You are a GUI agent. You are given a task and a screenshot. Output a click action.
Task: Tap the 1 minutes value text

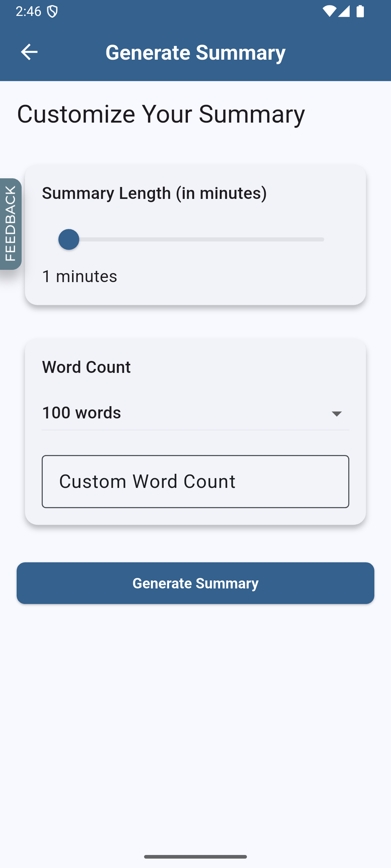coord(80,276)
